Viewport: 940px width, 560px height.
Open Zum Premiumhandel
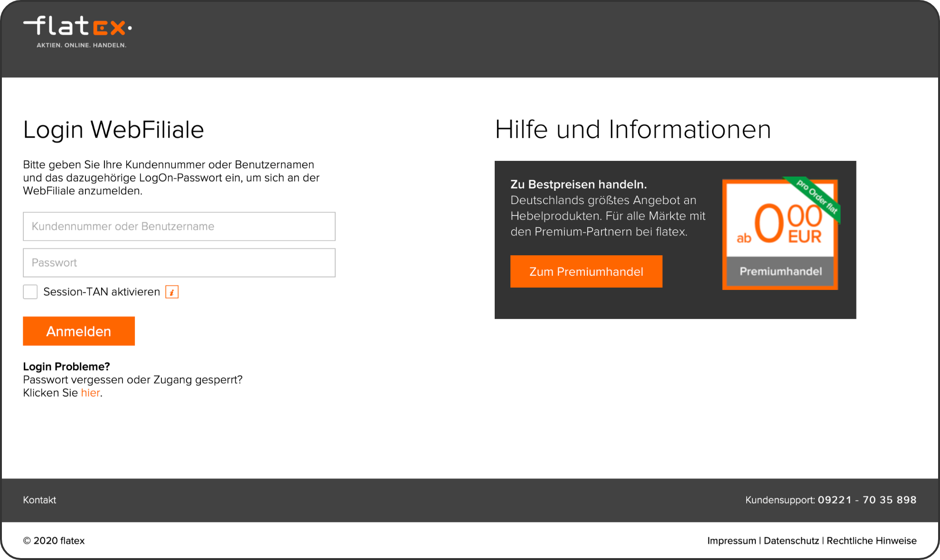click(x=586, y=271)
